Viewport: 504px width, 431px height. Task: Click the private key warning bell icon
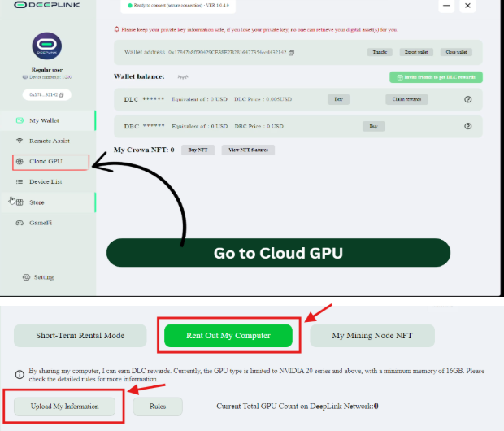pyautogui.click(x=117, y=29)
